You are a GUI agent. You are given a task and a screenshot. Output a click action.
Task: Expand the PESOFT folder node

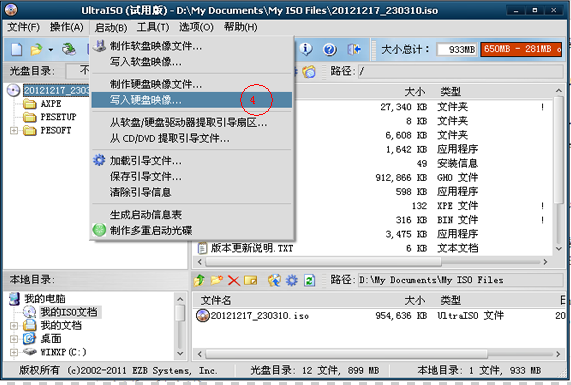click(x=14, y=130)
